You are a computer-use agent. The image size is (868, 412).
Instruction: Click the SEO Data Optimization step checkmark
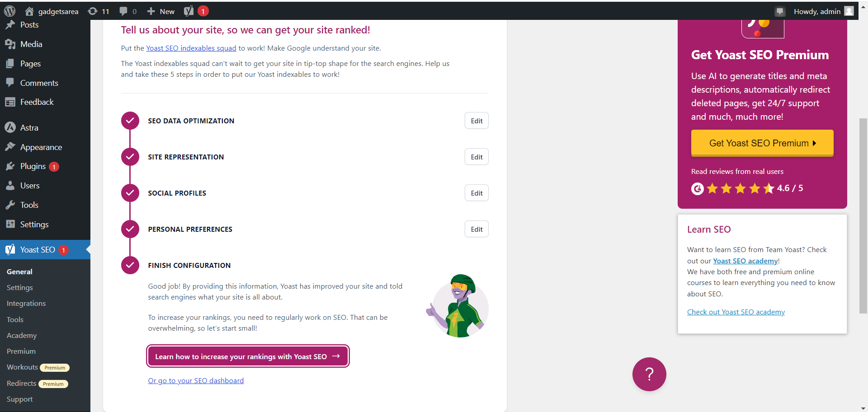(x=130, y=121)
